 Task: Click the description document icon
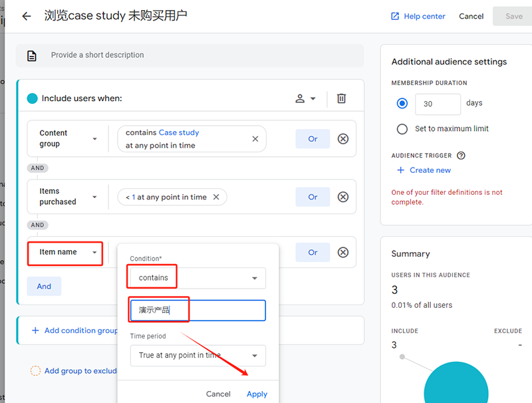pyautogui.click(x=31, y=55)
